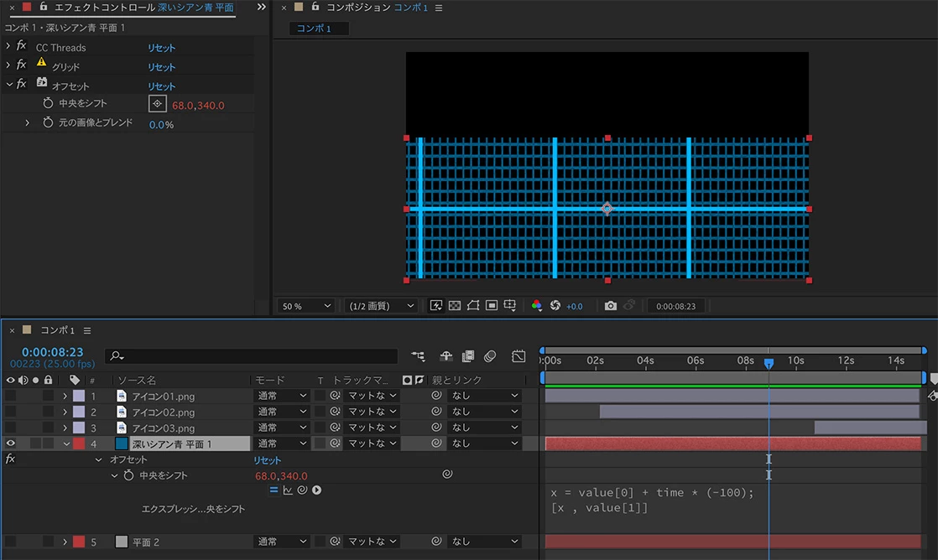Toggle the fx switch on グリッド effect
This screenshot has width=938, height=560.
pyautogui.click(x=22, y=65)
